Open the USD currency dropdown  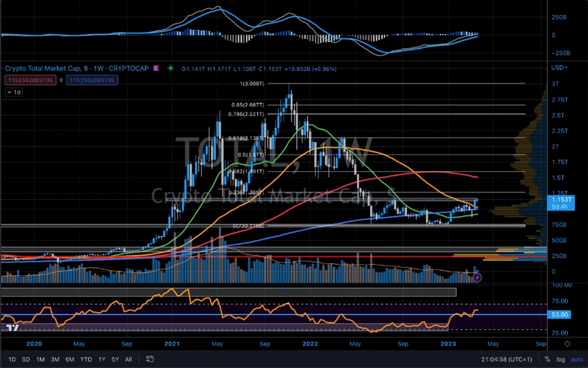[559, 67]
